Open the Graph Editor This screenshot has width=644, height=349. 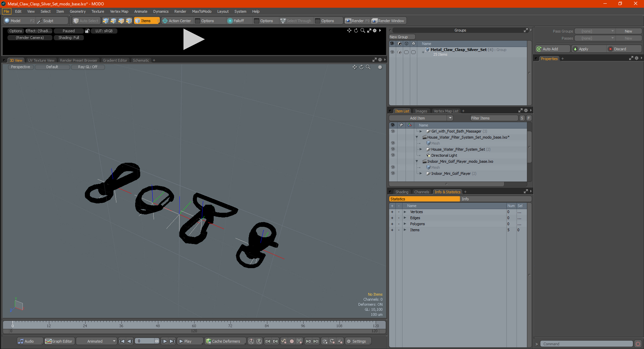point(59,341)
